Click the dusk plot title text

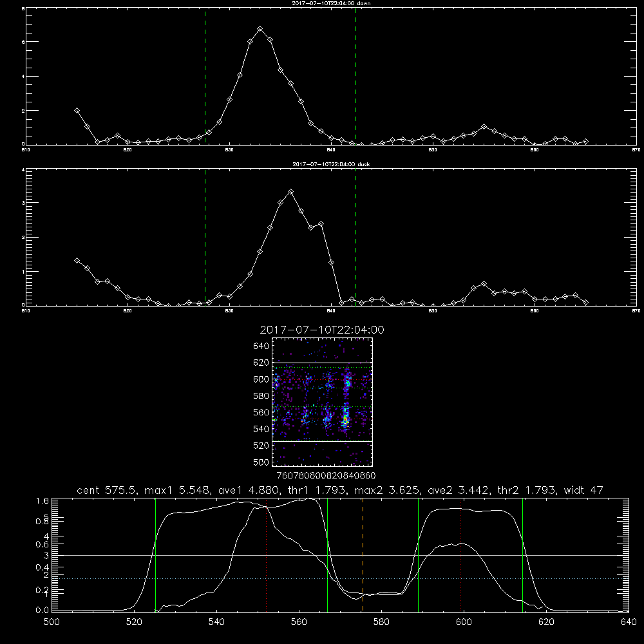click(331, 164)
